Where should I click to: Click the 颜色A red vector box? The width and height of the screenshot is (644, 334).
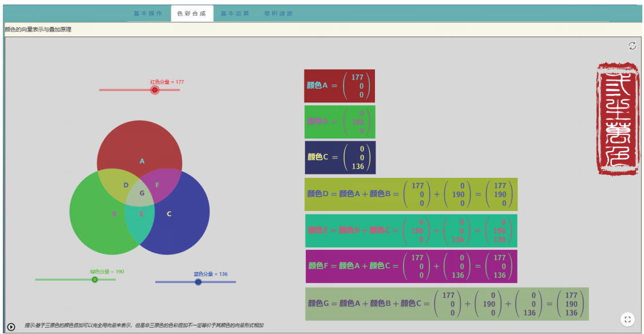339,86
